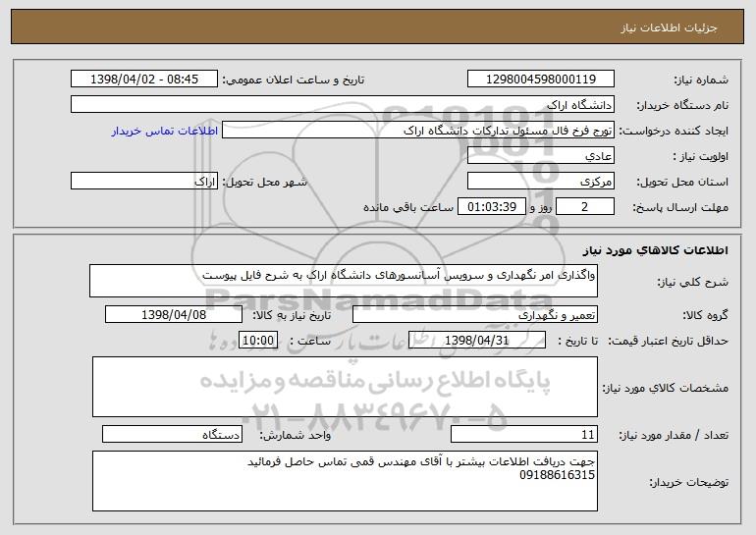Click the label گروه کالا
The height and width of the screenshot is (535, 756).
pyautogui.click(x=705, y=315)
